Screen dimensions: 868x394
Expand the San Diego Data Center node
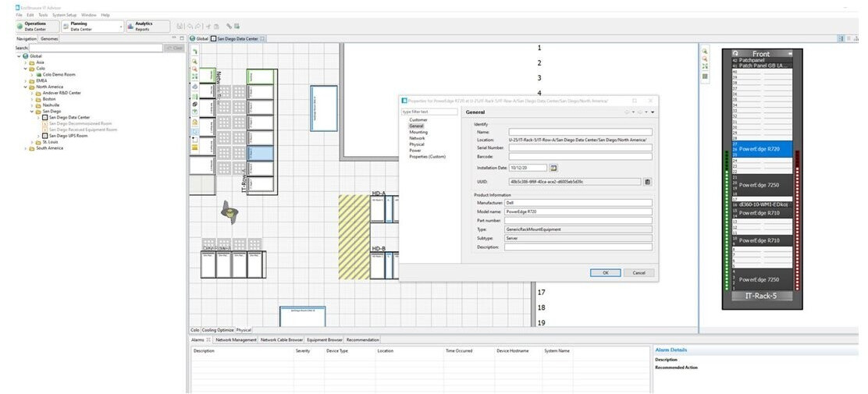(37, 117)
